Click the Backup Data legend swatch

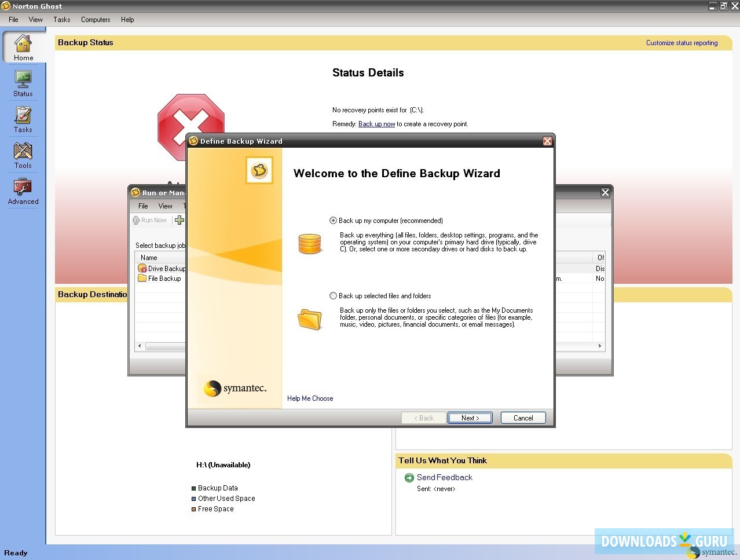tap(194, 489)
